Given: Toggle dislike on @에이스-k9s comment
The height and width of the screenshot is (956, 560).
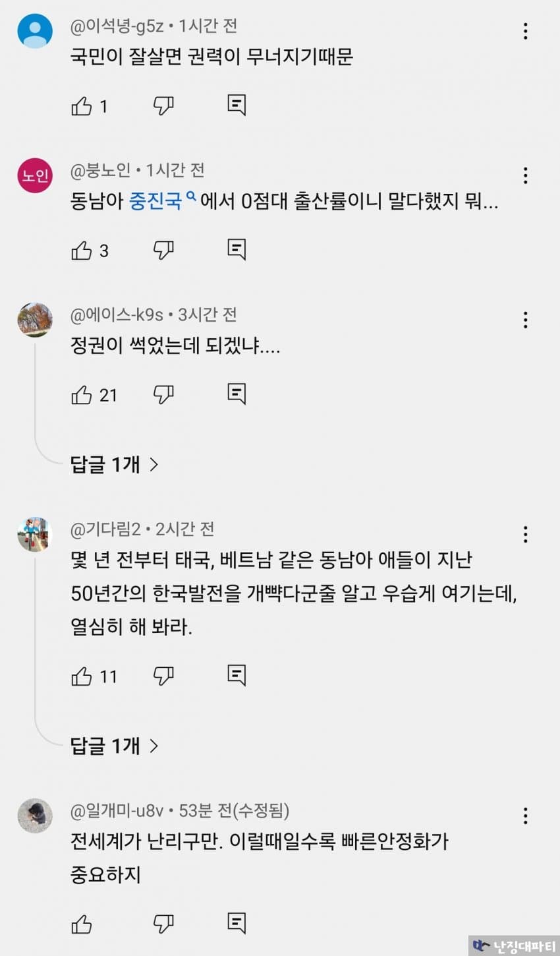Looking at the screenshot, I should pos(163,394).
